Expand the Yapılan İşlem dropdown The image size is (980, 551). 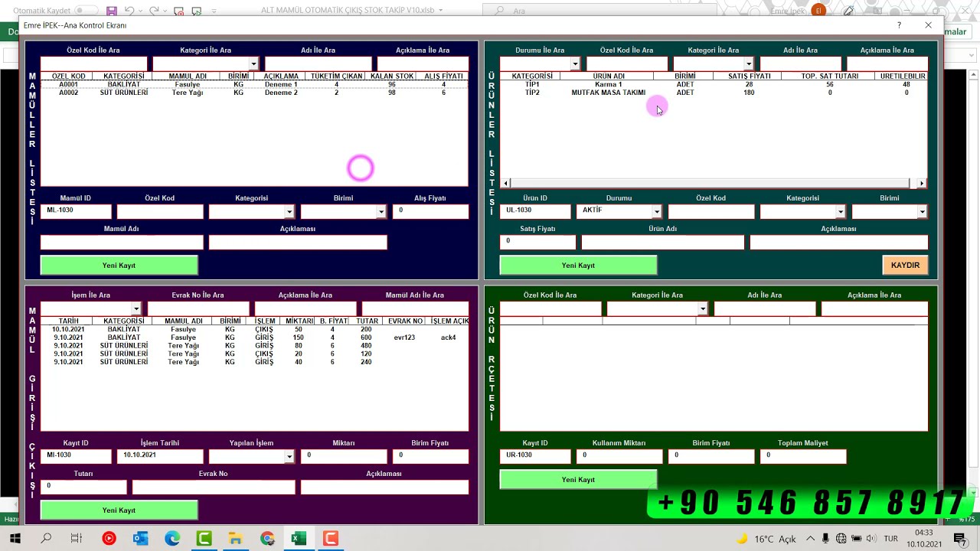289,457
